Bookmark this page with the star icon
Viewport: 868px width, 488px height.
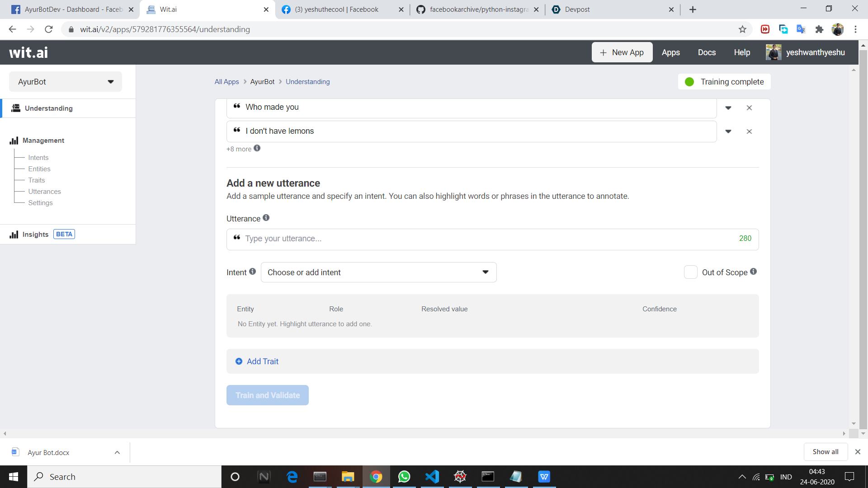click(742, 29)
